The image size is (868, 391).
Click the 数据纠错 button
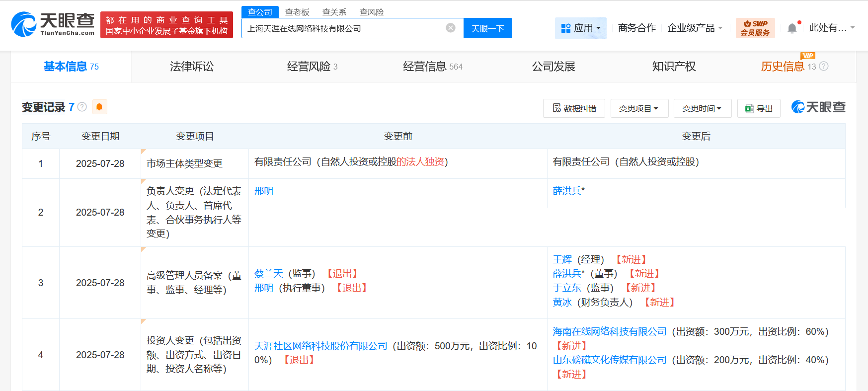(574, 108)
